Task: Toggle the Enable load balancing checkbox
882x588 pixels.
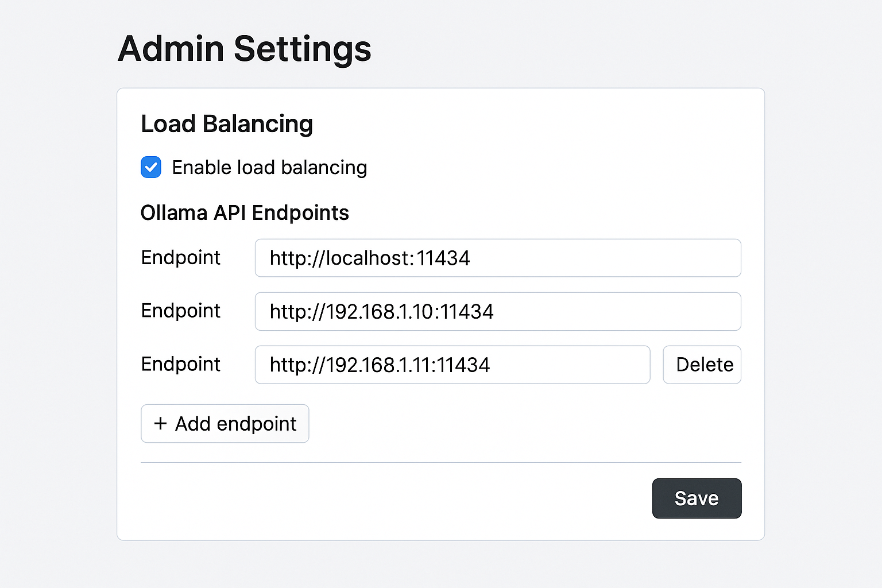Action: [151, 167]
